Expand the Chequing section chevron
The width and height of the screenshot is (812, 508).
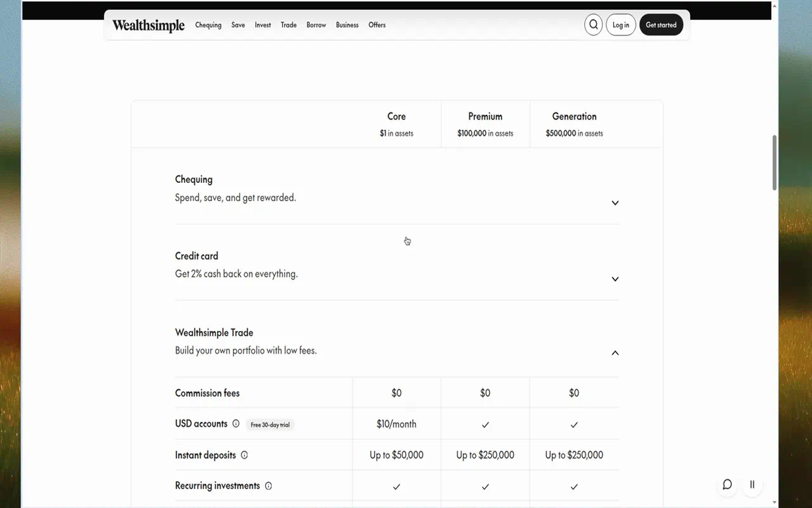pos(615,203)
